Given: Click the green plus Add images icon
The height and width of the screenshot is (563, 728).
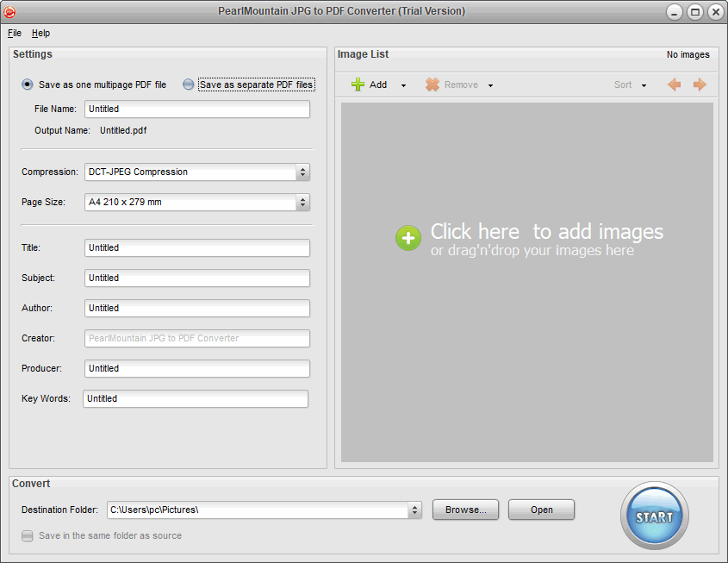Looking at the screenshot, I should coord(358,84).
